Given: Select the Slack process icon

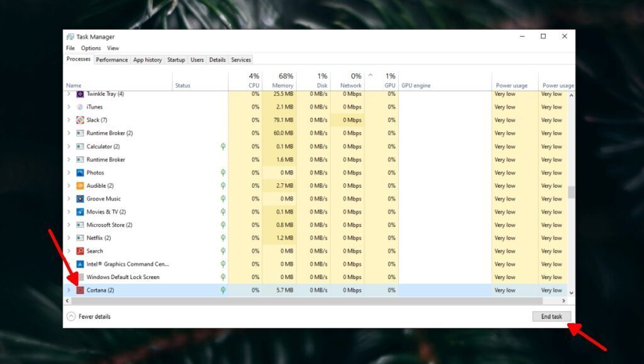Looking at the screenshot, I should [x=80, y=120].
